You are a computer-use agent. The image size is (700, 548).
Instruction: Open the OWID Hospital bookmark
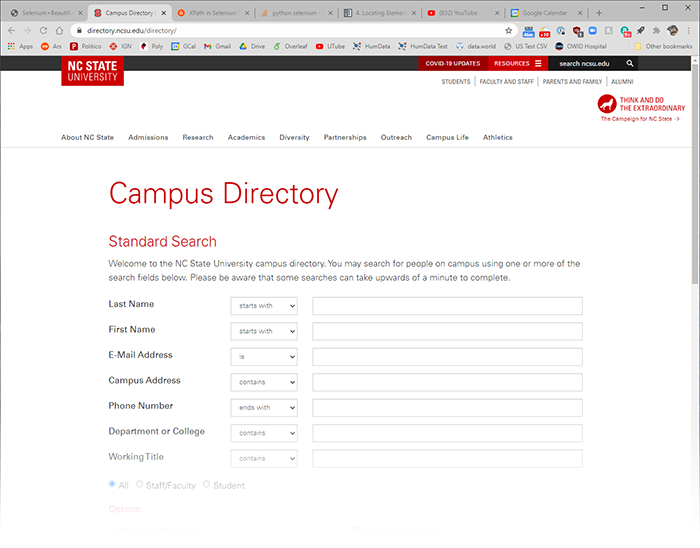pyautogui.click(x=581, y=46)
